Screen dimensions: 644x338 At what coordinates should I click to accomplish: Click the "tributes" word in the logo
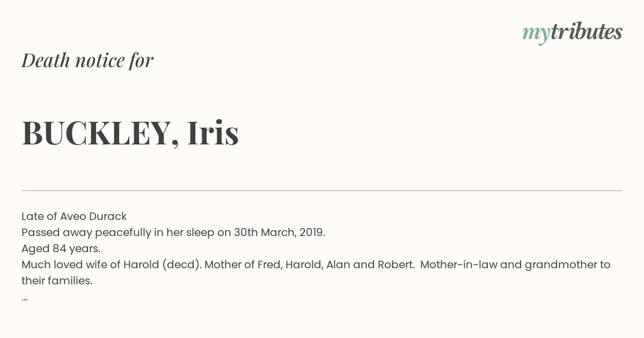click(x=587, y=32)
